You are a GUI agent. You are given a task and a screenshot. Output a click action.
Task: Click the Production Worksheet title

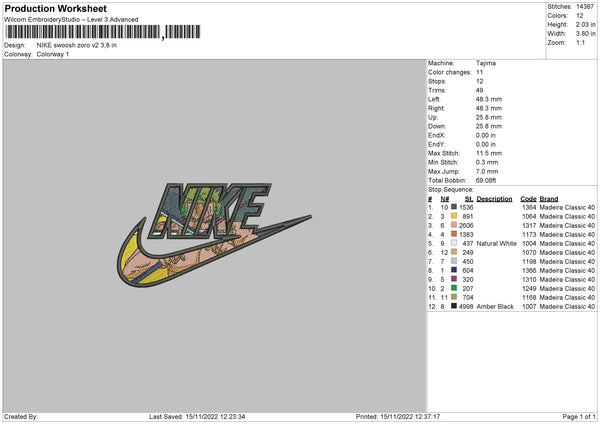pos(56,8)
